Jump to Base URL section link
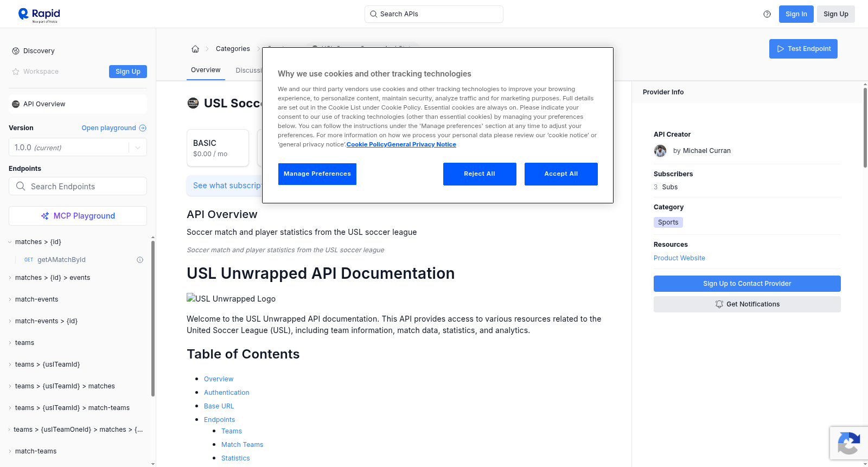868x467 pixels. coord(219,406)
